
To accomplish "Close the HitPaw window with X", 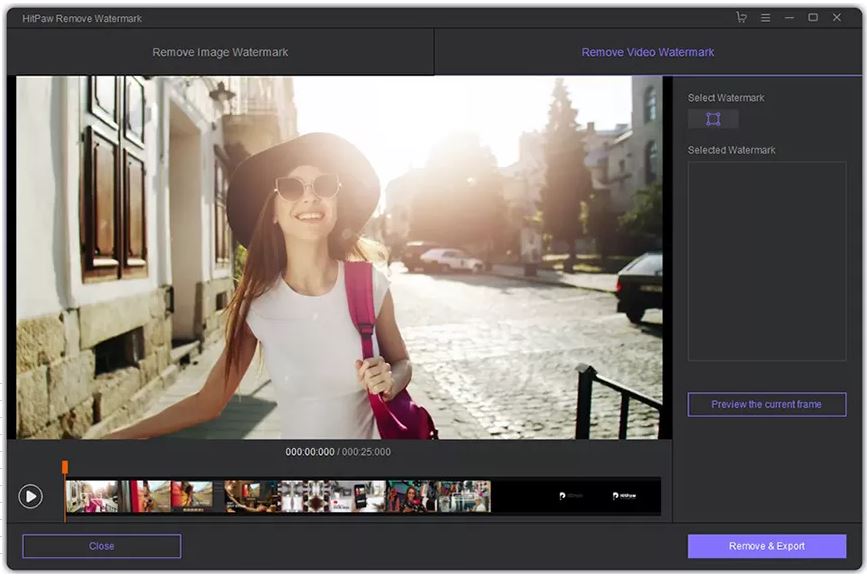I will [x=837, y=18].
